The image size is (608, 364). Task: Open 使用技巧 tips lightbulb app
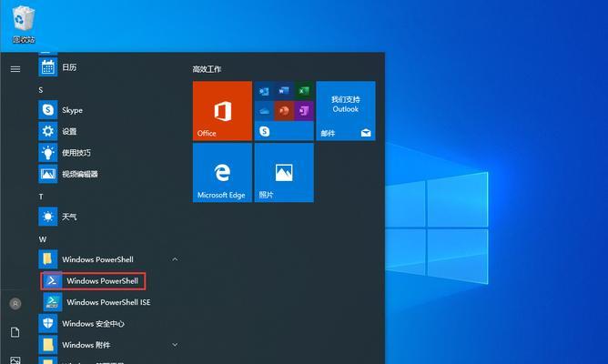[x=48, y=153]
